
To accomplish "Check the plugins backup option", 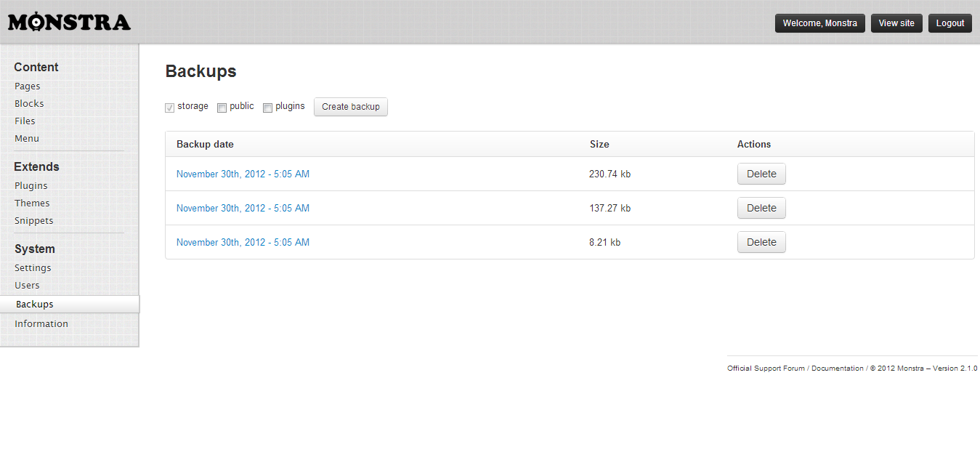I will 267,108.
